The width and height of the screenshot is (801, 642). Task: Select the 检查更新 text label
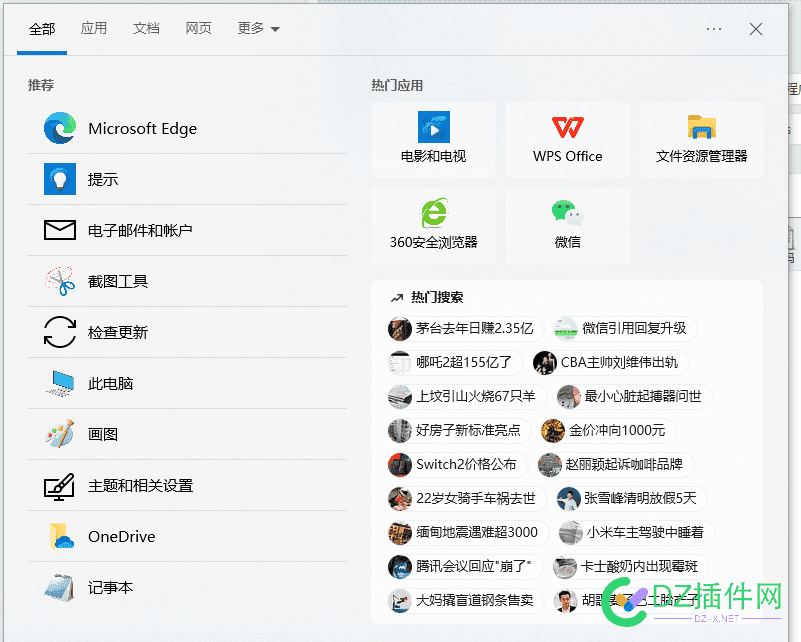[x=118, y=332]
